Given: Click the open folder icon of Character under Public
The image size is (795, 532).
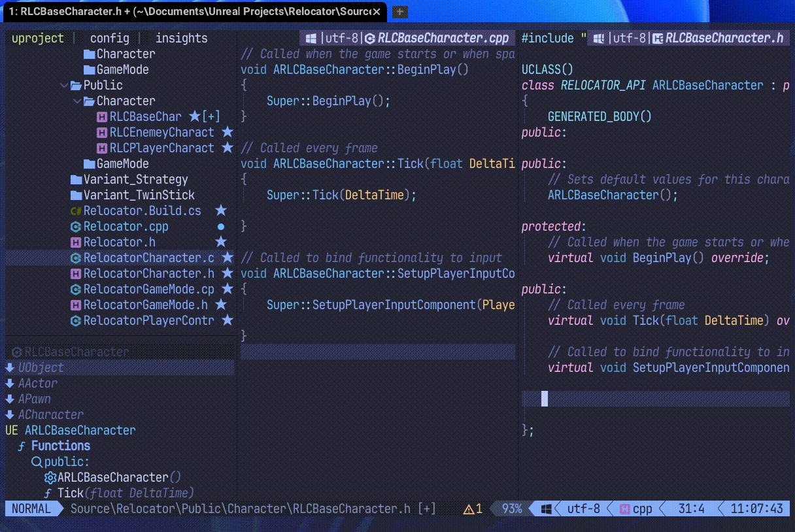Looking at the screenshot, I should pos(90,101).
